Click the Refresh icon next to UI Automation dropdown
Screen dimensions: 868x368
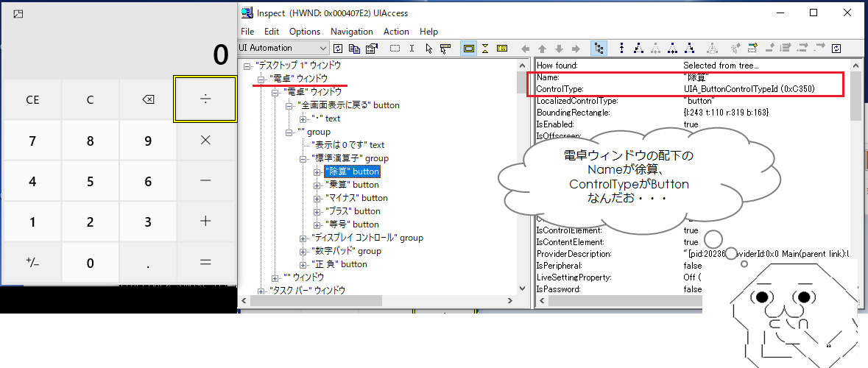point(338,49)
